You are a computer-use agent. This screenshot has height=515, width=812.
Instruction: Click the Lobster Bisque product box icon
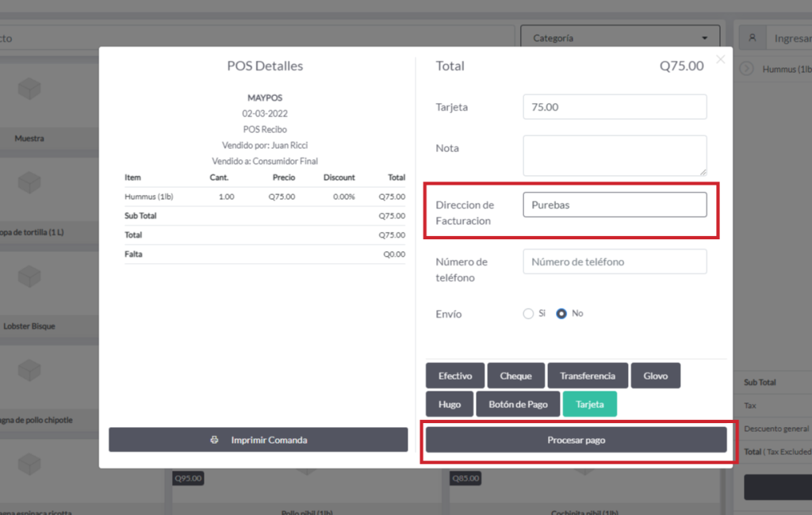coord(29,277)
